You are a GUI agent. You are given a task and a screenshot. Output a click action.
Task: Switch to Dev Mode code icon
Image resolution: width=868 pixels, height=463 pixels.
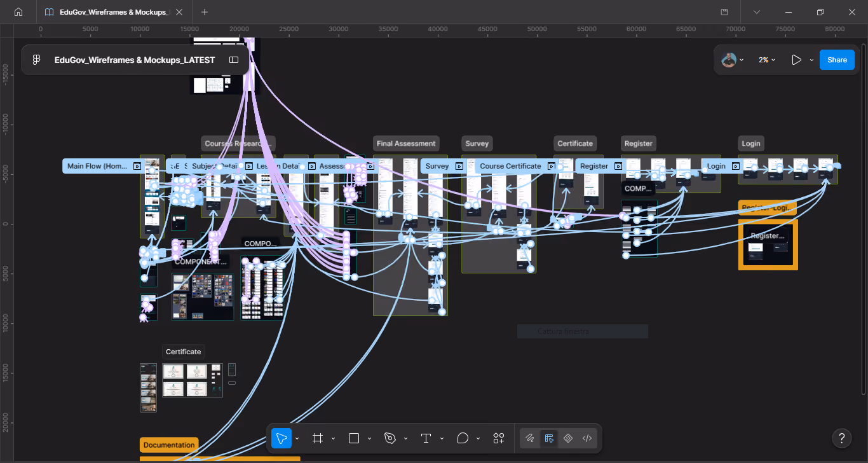pos(587,438)
